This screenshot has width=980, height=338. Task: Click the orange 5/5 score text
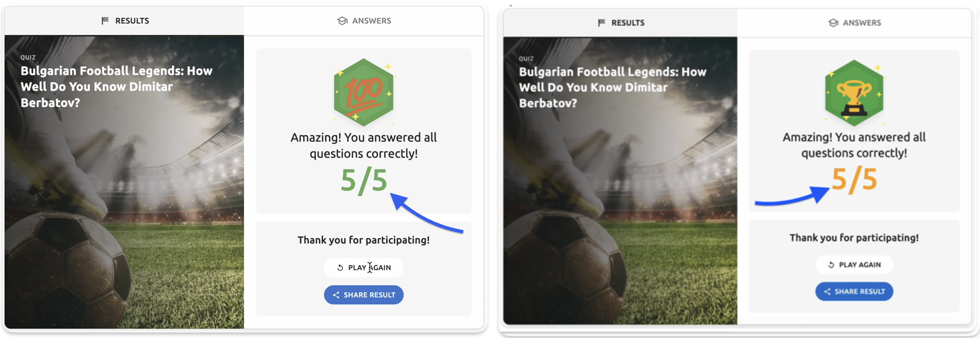coord(854,180)
